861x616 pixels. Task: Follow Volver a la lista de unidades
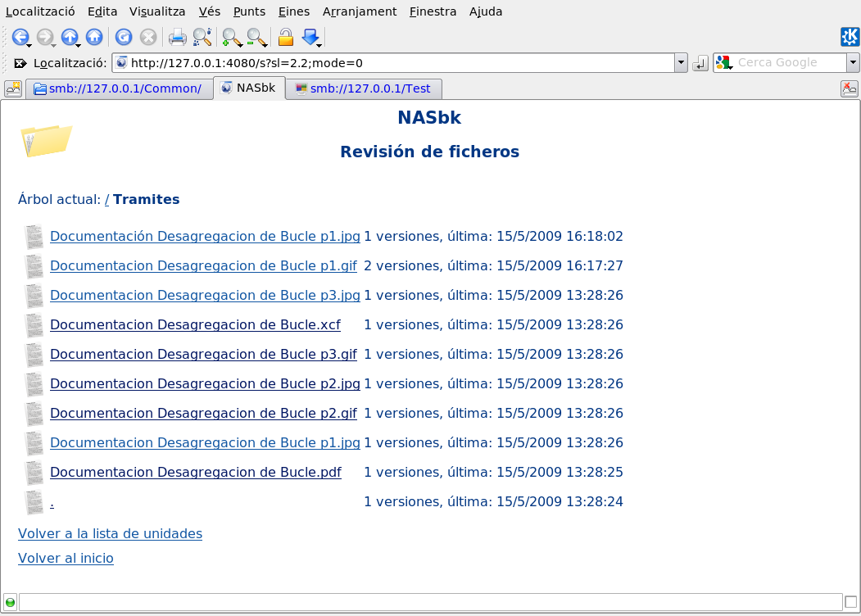tap(110, 533)
